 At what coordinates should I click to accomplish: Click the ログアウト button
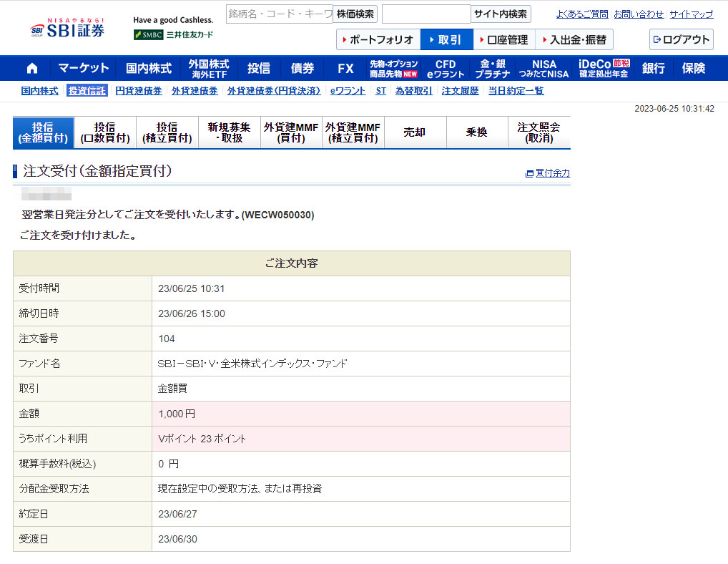[681, 39]
